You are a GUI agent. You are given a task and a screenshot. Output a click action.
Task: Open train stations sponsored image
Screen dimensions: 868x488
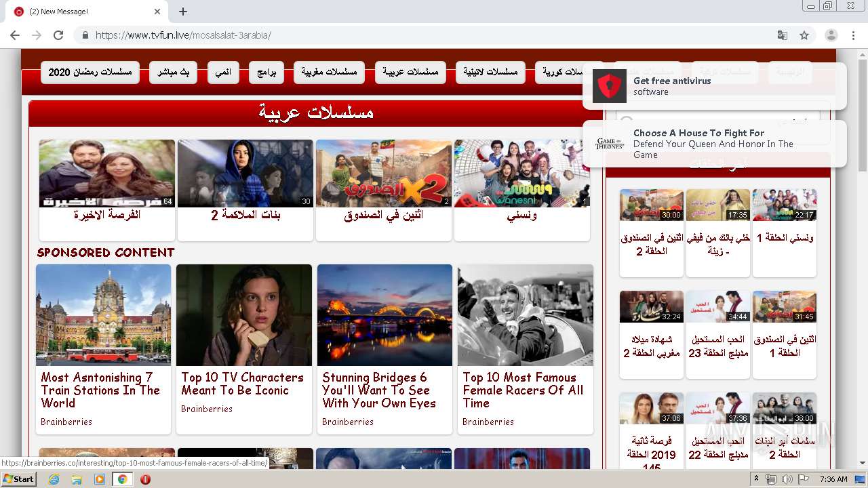103,315
